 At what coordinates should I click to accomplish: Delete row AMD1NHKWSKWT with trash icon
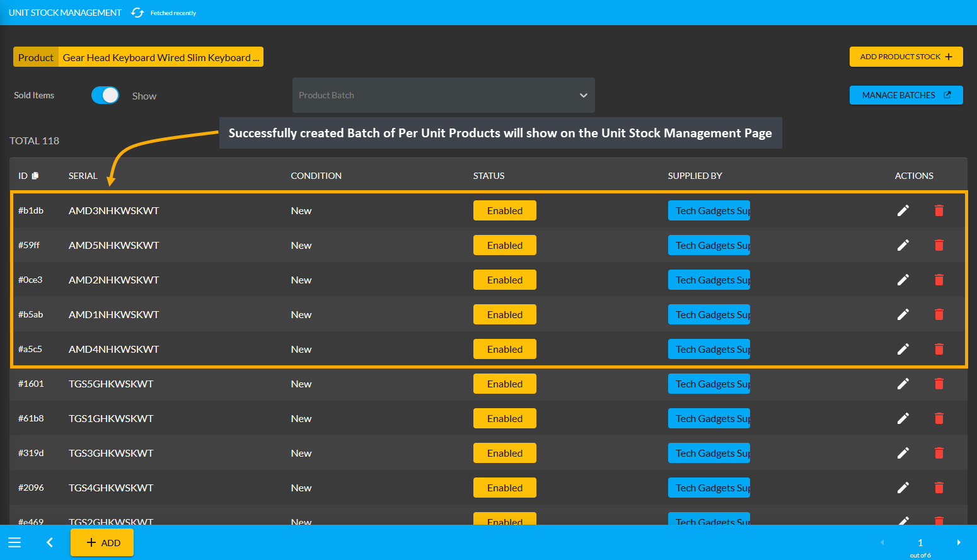(x=939, y=314)
